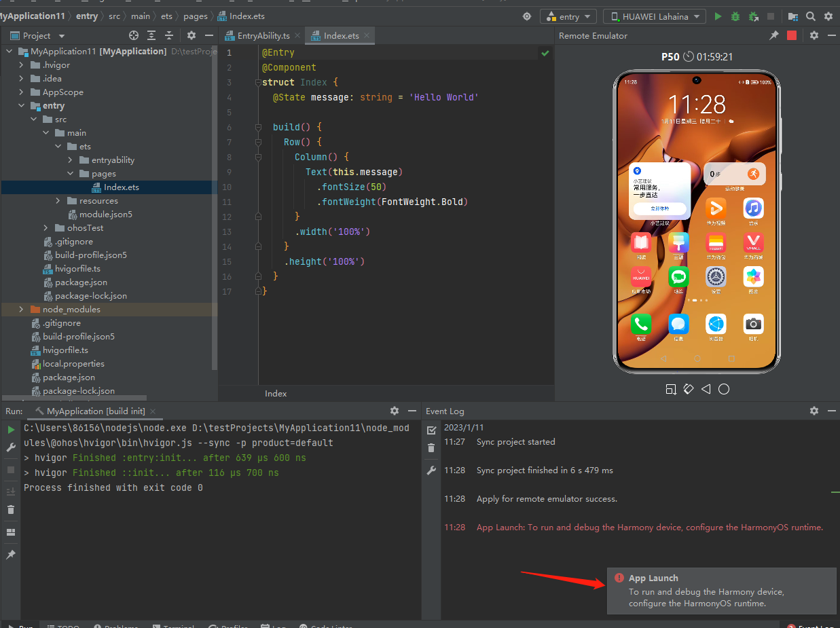The image size is (840, 628).
Task: Click App Launch error link in Event Log
Action: click(x=650, y=528)
